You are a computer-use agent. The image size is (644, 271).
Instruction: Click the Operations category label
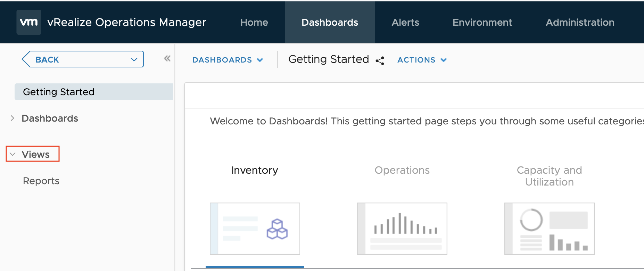(402, 170)
